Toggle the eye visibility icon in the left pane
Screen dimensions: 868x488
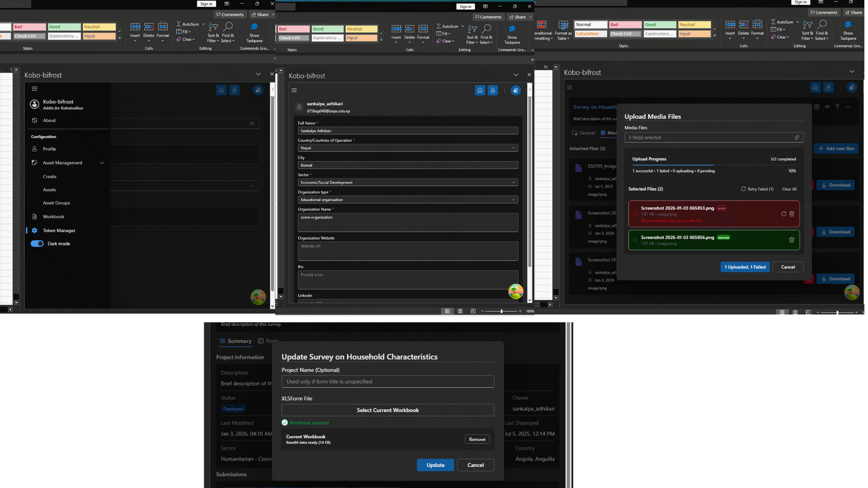(x=252, y=123)
